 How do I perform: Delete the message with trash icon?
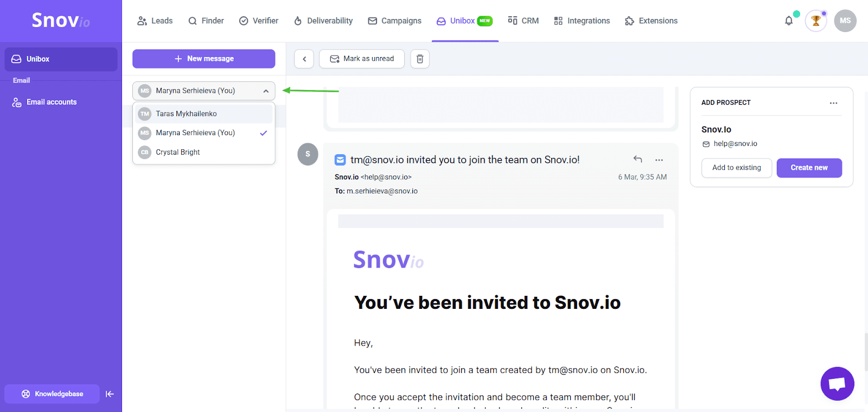pyautogui.click(x=420, y=59)
